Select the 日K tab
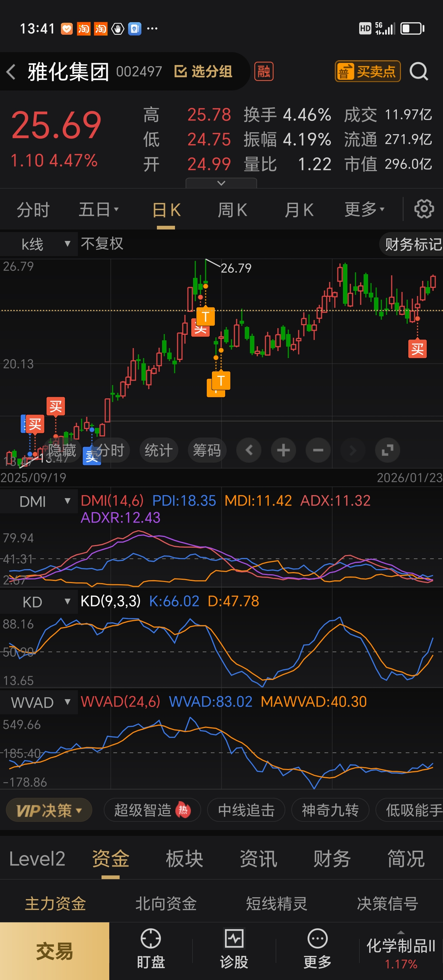 166,210
